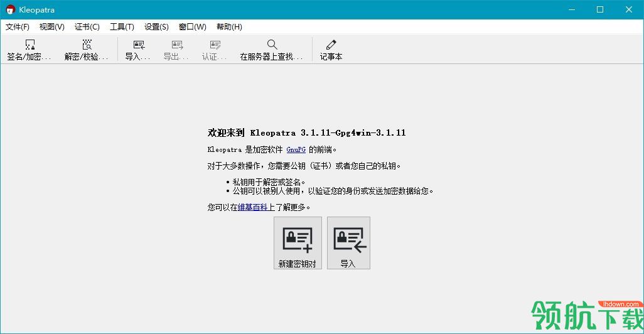This screenshot has height=334, width=644.
Task: Expand the 证书(C) menu
Action: tap(87, 27)
